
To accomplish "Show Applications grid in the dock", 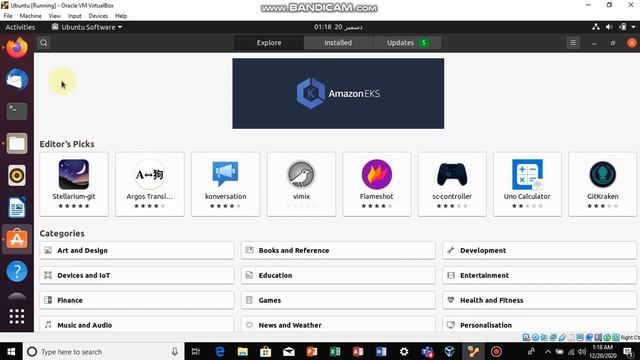I will click(17, 316).
